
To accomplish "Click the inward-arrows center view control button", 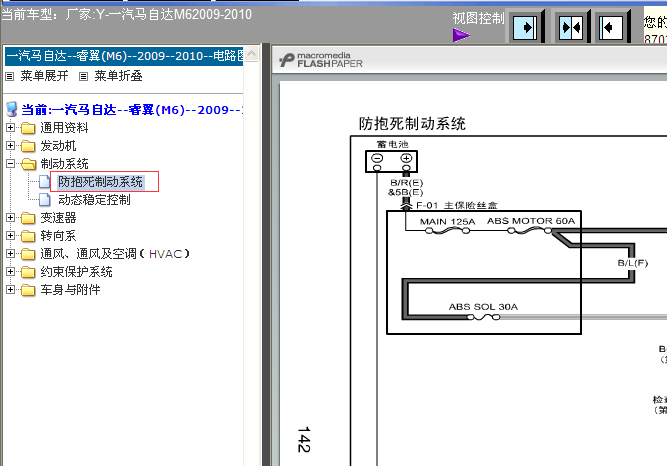I will 571,28.
